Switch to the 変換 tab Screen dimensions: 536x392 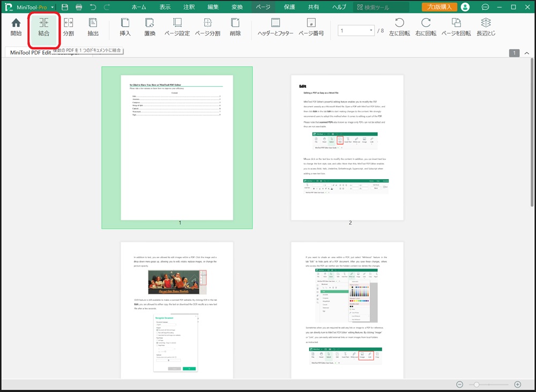237,7
